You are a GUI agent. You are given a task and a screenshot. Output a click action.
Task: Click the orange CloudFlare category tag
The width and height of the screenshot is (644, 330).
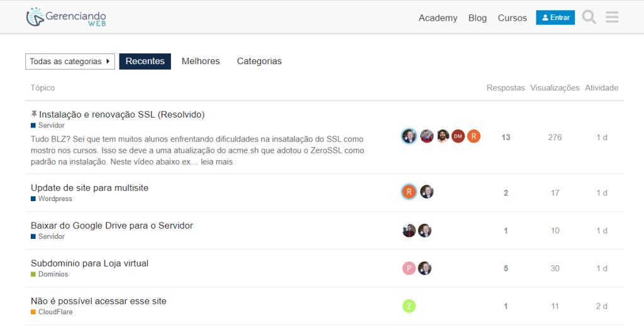coord(55,312)
